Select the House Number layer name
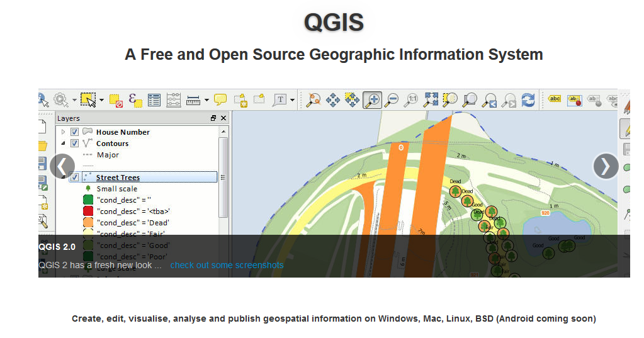This screenshot has width=644, height=338. (123, 132)
